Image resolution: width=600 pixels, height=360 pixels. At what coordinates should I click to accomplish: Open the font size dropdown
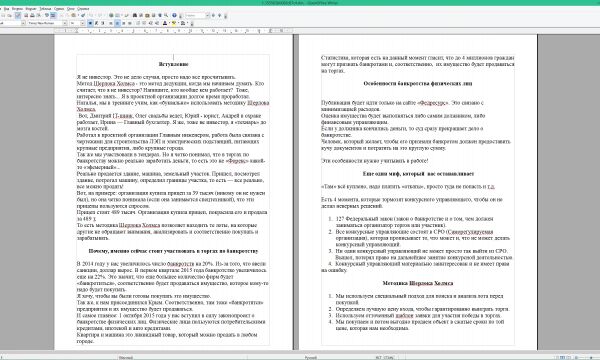(x=82, y=23)
